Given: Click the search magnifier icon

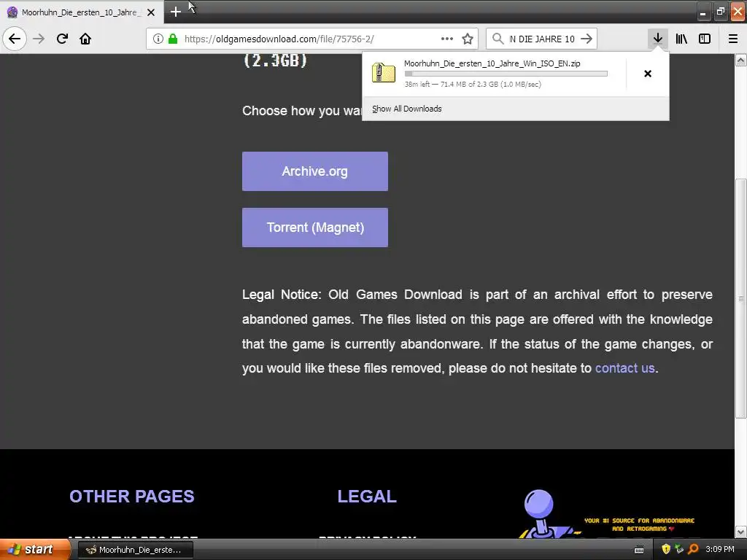Looking at the screenshot, I should coord(498,39).
